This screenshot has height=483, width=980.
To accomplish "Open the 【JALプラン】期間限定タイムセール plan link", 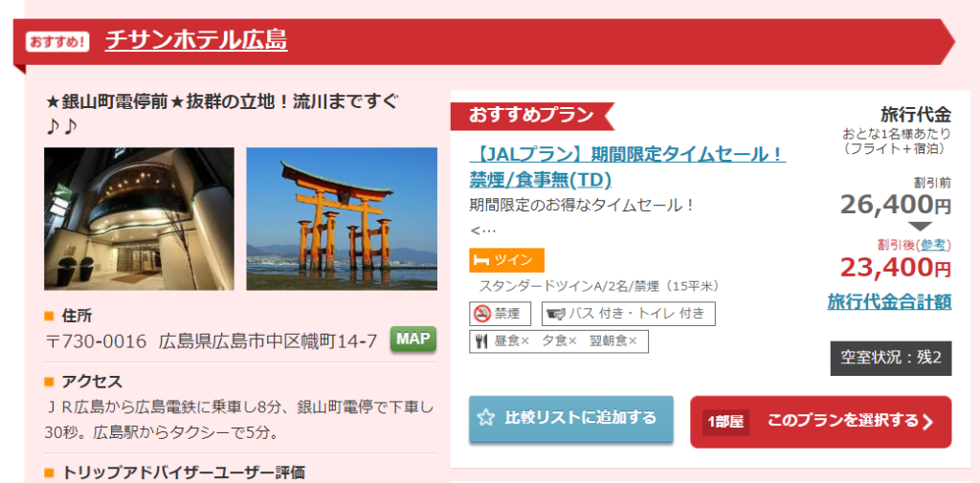I will coord(627,166).
